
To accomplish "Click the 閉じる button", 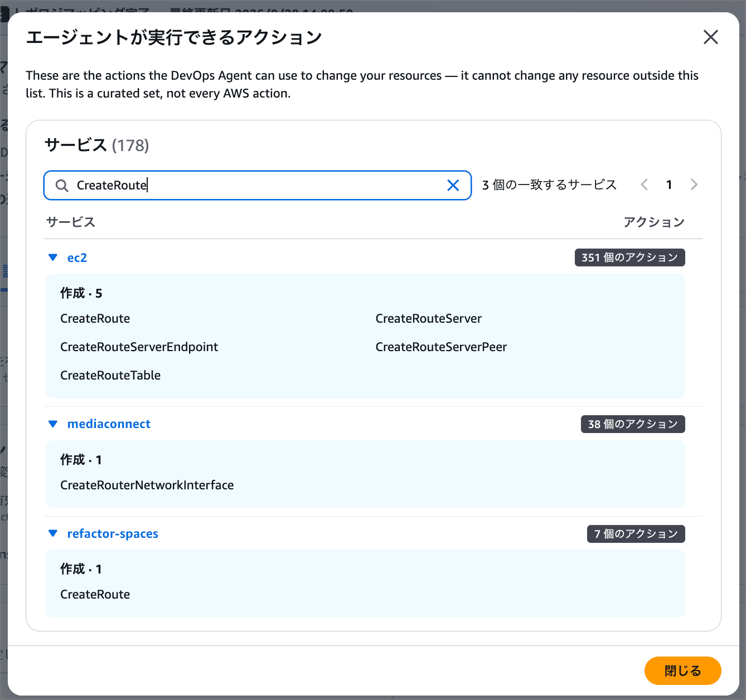I will tap(682, 670).
